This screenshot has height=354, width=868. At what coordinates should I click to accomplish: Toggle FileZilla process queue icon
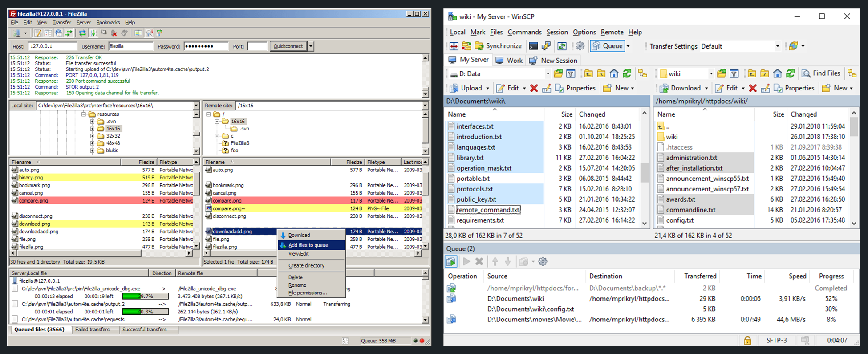[x=93, y=33]
